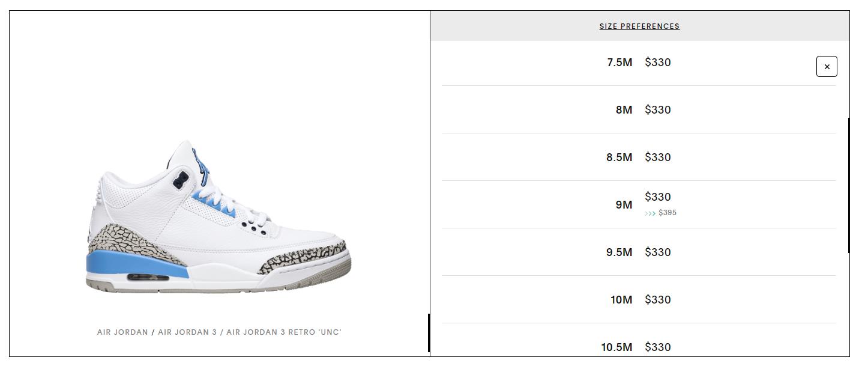868x366 pixels.
Task: Click the $330 price for 10.5M
Action: [x=658, y=347]
